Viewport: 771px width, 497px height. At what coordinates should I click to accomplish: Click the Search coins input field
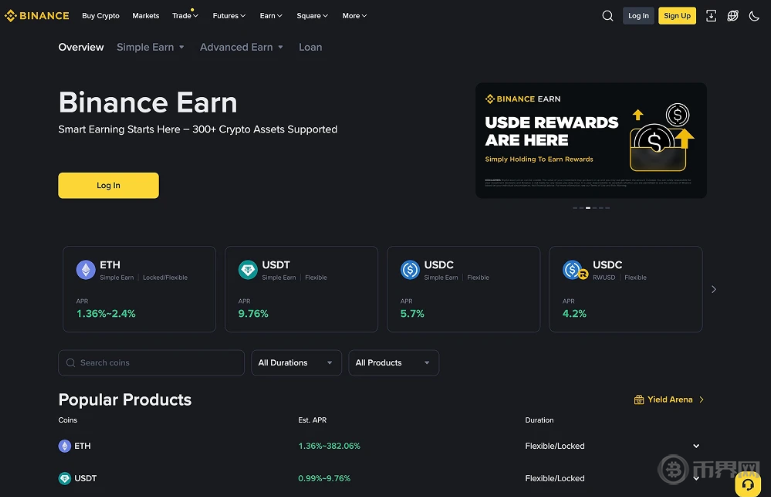[152, 363]
